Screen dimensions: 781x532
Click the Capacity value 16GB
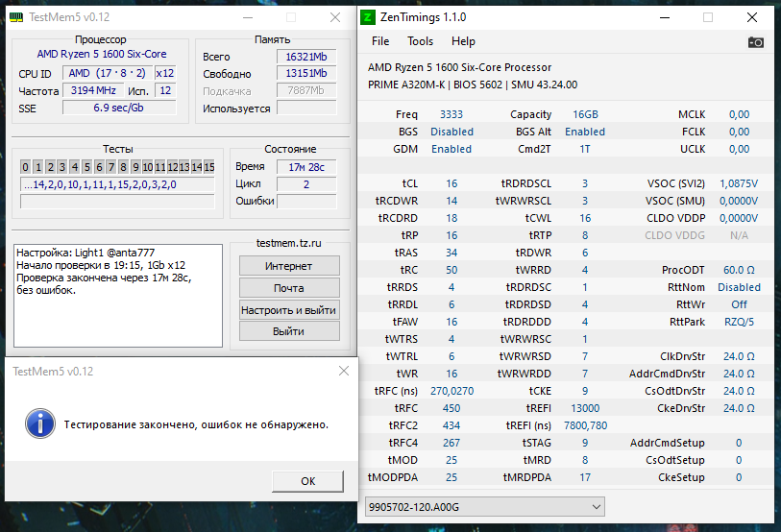pos(585,114)
